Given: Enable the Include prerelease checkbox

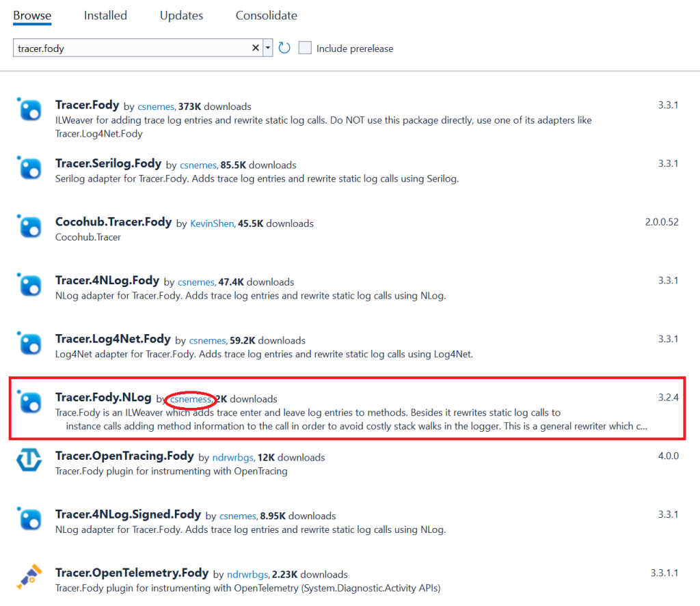Looking at the screenshot, I should pyautogui.click(x=304, y=48).
